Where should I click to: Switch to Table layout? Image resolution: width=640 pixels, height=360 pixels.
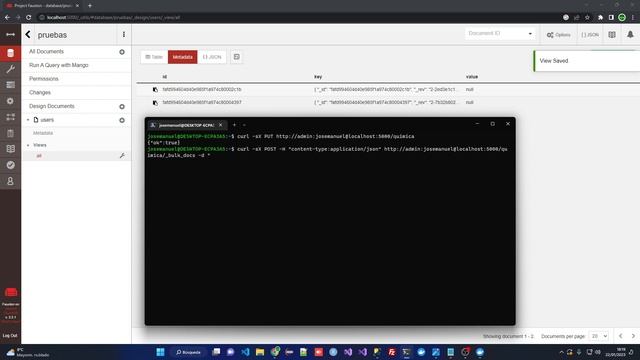pos(154,57)
